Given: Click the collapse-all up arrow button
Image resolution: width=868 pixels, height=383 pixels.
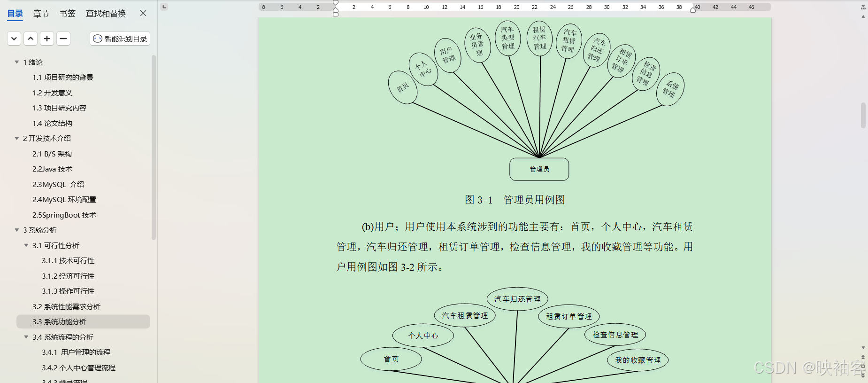Looking at the screenshot, I should pyautogui.click(x=31, y=39).
